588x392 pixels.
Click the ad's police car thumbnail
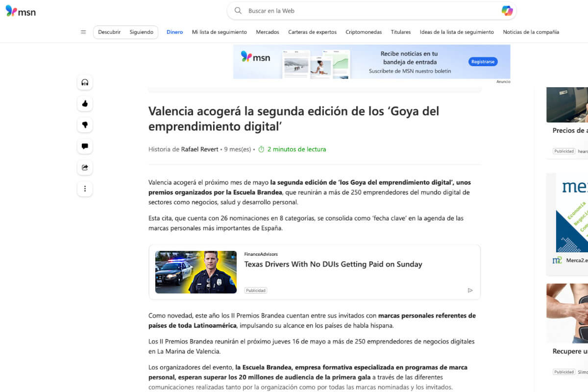tap(196, 271)
